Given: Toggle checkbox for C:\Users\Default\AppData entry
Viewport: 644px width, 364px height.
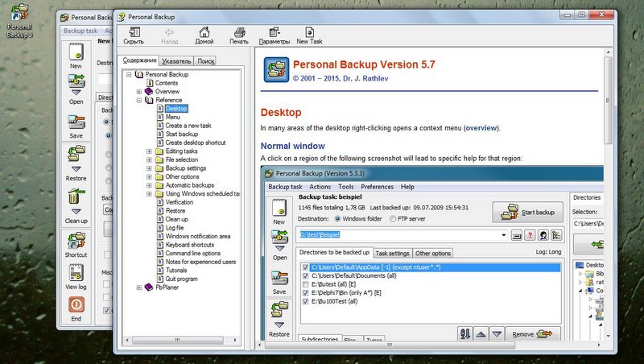Looking at the screenshot, I should click(305, 267).
